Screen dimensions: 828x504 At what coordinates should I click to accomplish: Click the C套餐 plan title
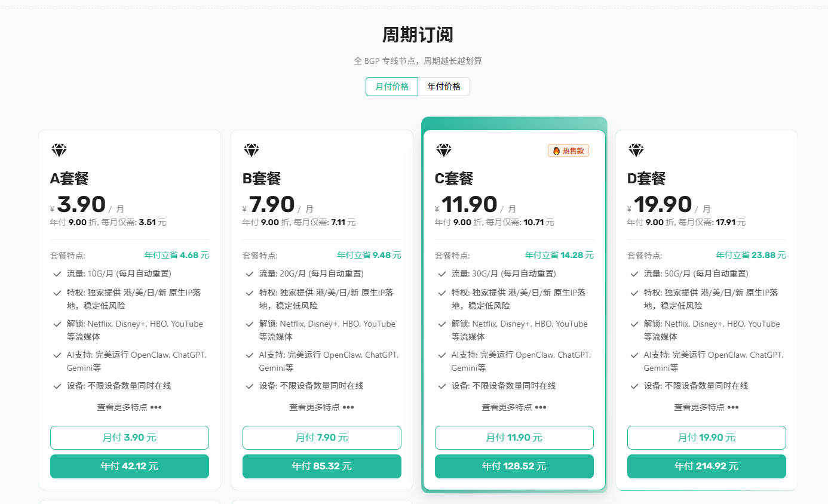coord(454,179)
